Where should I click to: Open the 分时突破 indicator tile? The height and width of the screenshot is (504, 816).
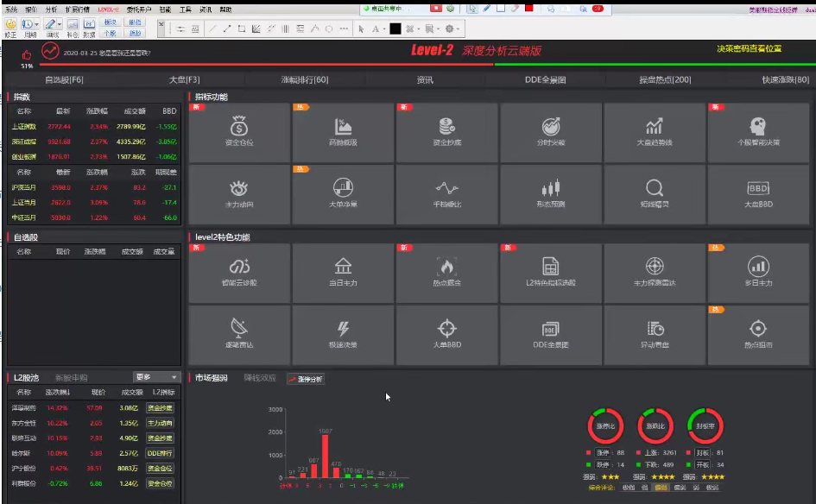point(551,133)
